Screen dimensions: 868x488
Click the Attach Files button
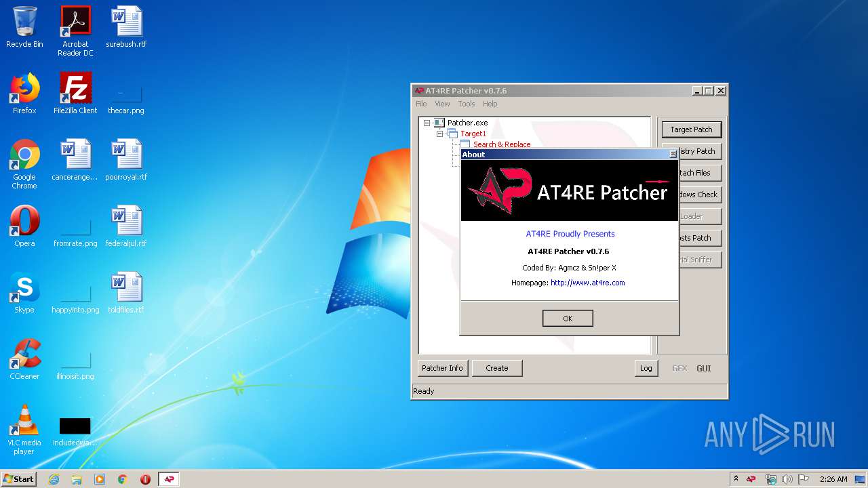coord(700,173)
